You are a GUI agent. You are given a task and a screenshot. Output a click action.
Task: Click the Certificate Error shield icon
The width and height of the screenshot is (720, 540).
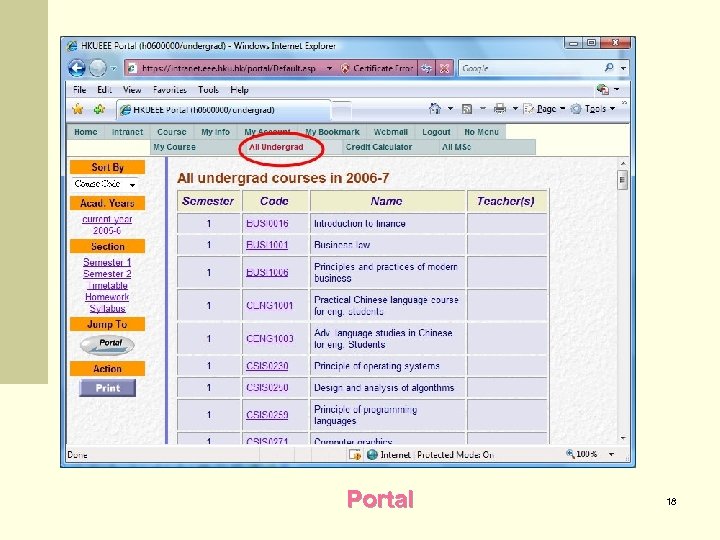pos(345,68)
